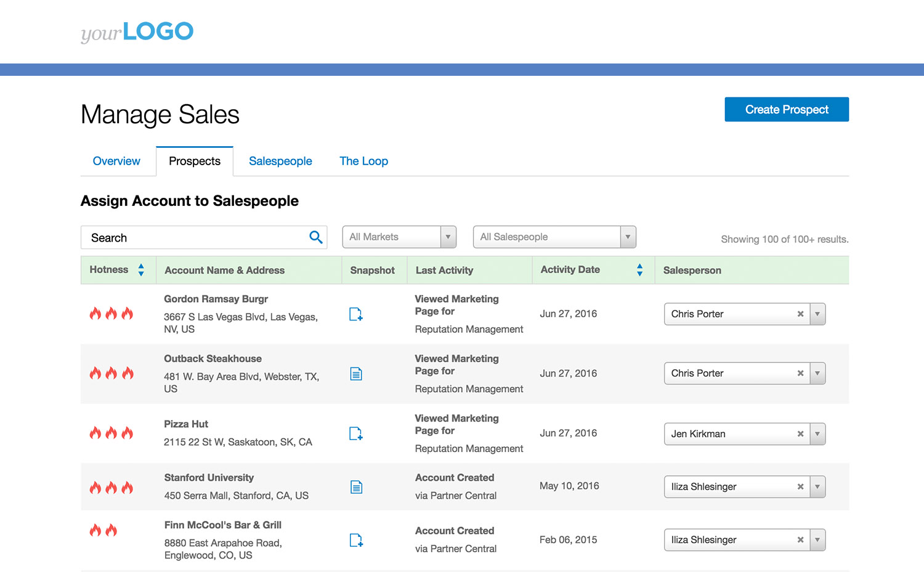Click the Create Prospect button
Image resolution: width=924 pixels, height=572 pixels.
(x=786, y=109)
